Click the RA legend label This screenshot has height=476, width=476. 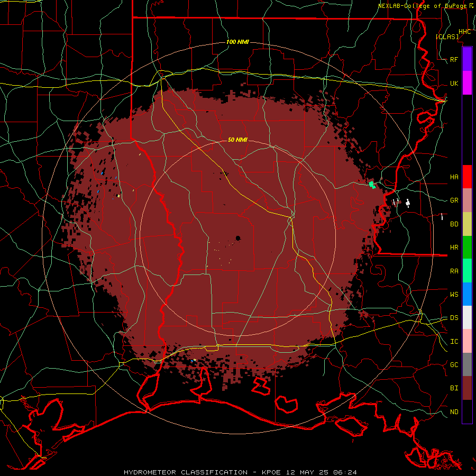tap(454, 271)
